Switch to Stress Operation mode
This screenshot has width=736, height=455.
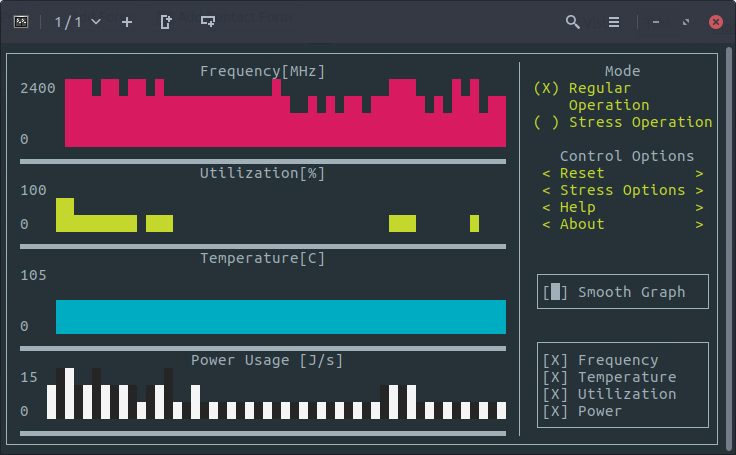(x=546, y=122)
